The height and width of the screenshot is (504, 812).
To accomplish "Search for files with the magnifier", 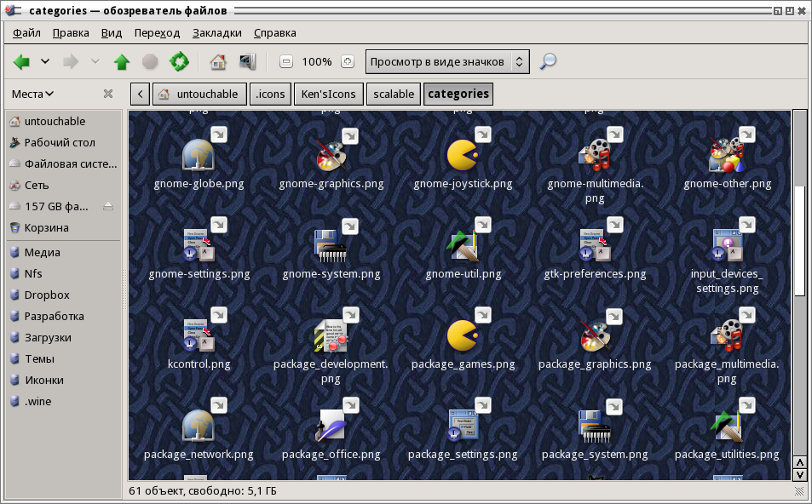I will click(548, 61).
